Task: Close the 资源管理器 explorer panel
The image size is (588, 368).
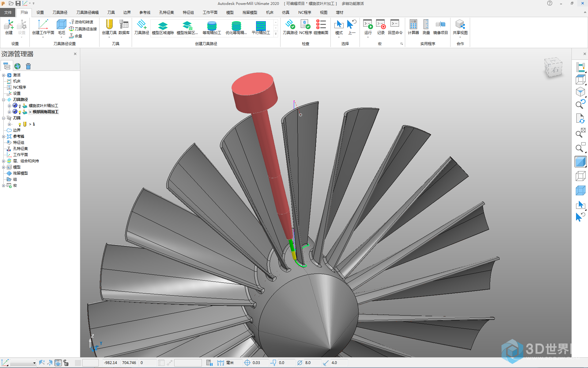Action: 75,54
